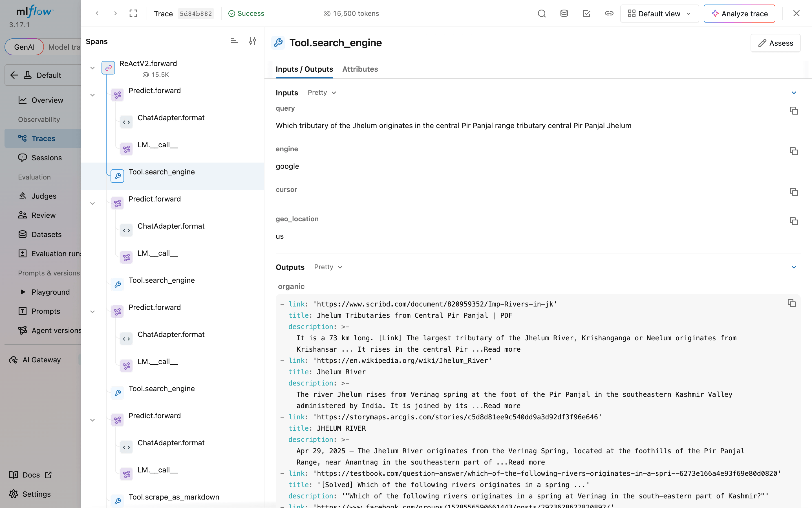Click the trace ID 5d84b882

tap(196, 14)
